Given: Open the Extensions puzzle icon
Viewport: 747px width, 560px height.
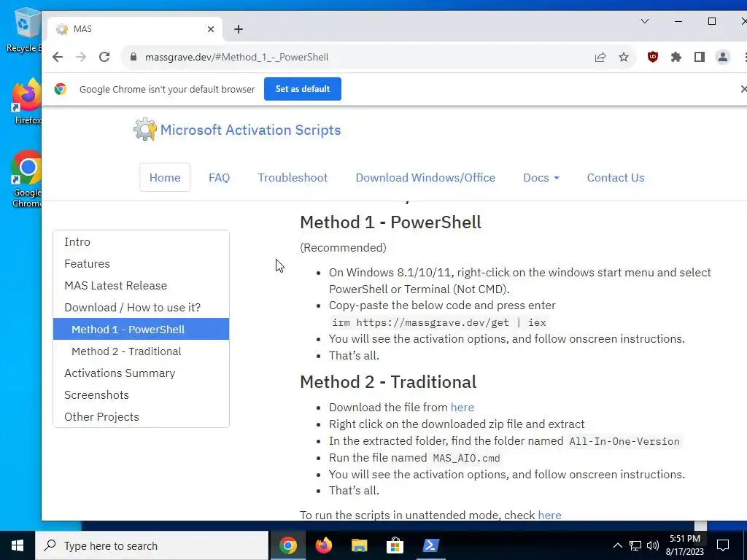Looking at the screenshot, I should [676, 57].
